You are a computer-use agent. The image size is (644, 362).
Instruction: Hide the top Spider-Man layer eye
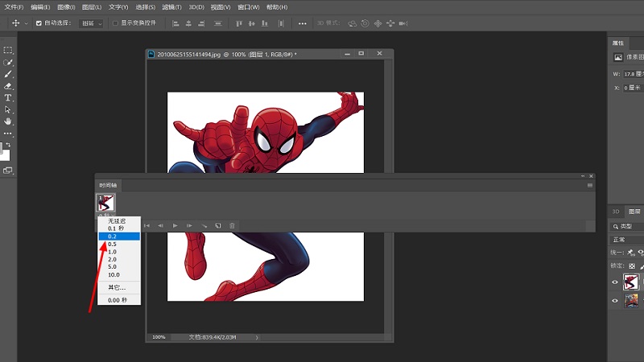pos(615,282)
